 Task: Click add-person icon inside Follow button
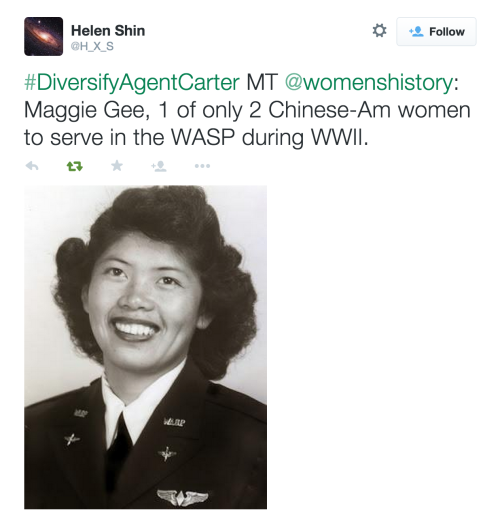coord(416,32)
